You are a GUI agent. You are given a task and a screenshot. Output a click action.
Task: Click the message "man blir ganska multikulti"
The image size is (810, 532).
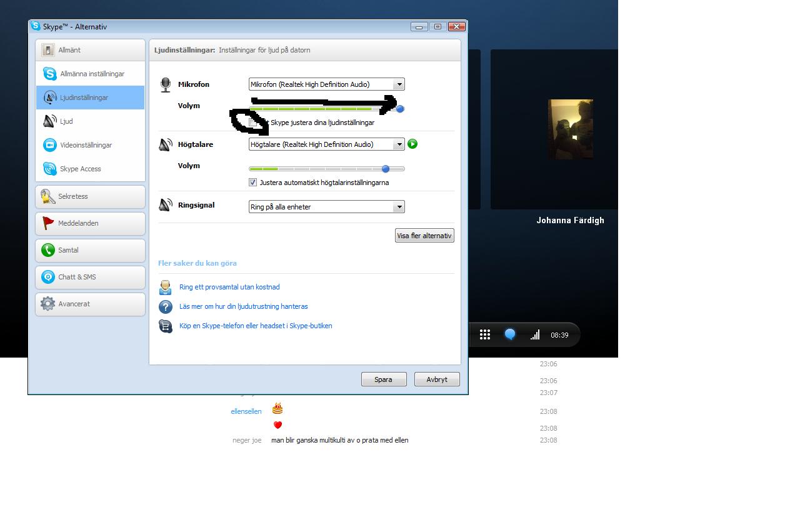[x=340, y=440]
